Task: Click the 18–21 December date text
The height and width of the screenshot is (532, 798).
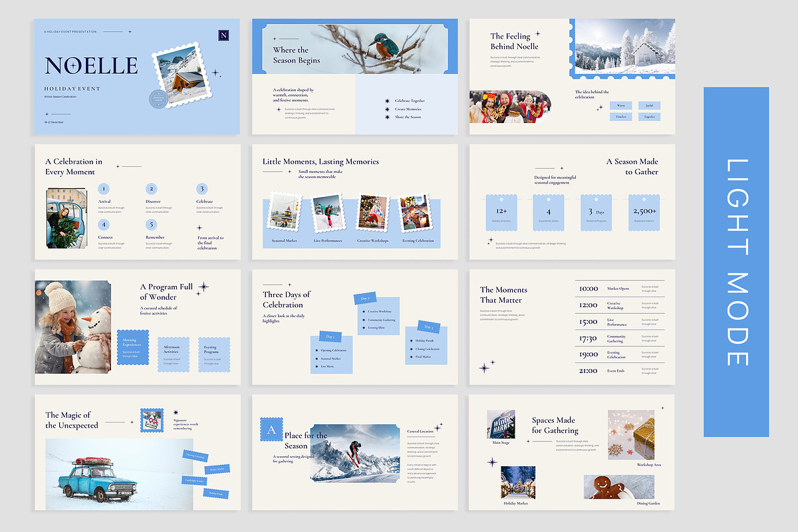Action: pyautogui.click(x=55, y=123)
